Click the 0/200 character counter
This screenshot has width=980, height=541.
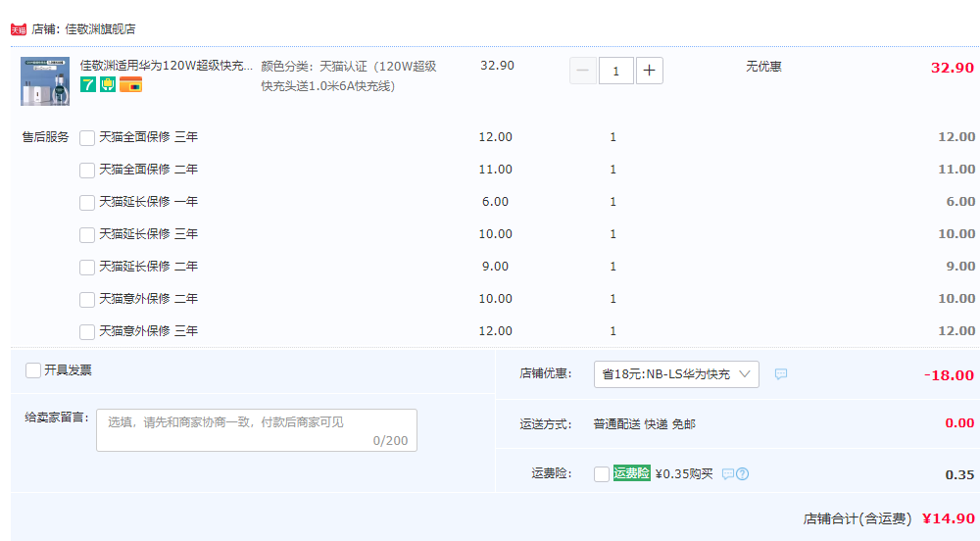pyautogui.click(x=391, y=441)
